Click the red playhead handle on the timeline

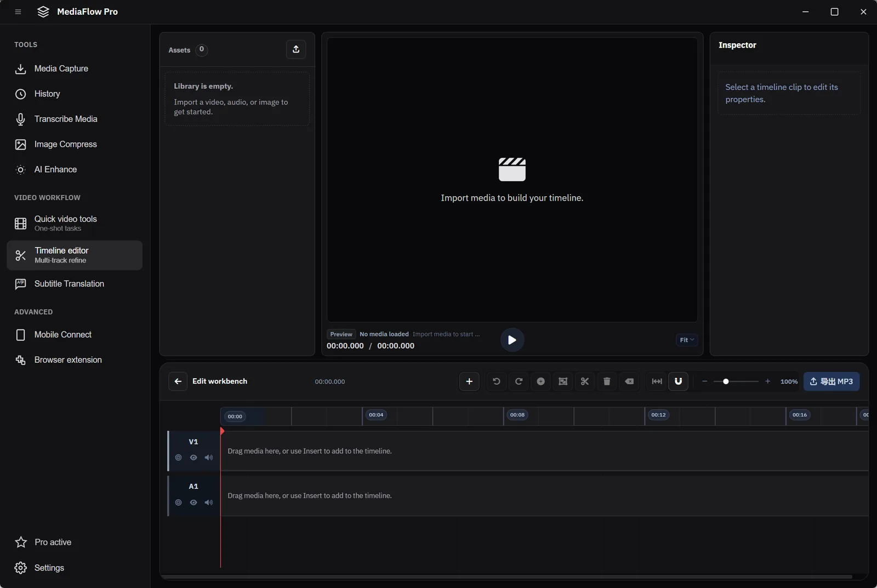tap(222, 431)
